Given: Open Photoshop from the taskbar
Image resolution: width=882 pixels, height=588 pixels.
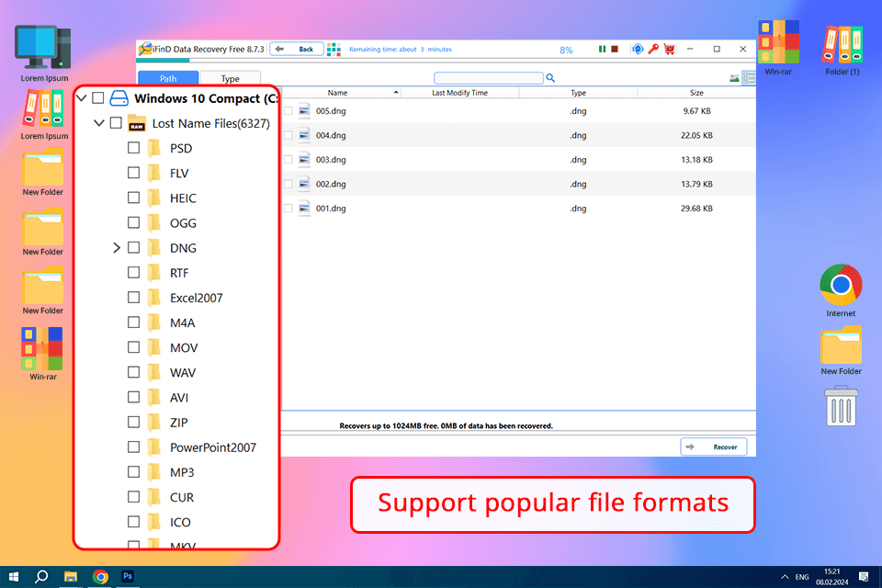Looking at the screenshot, I should 129,576.
